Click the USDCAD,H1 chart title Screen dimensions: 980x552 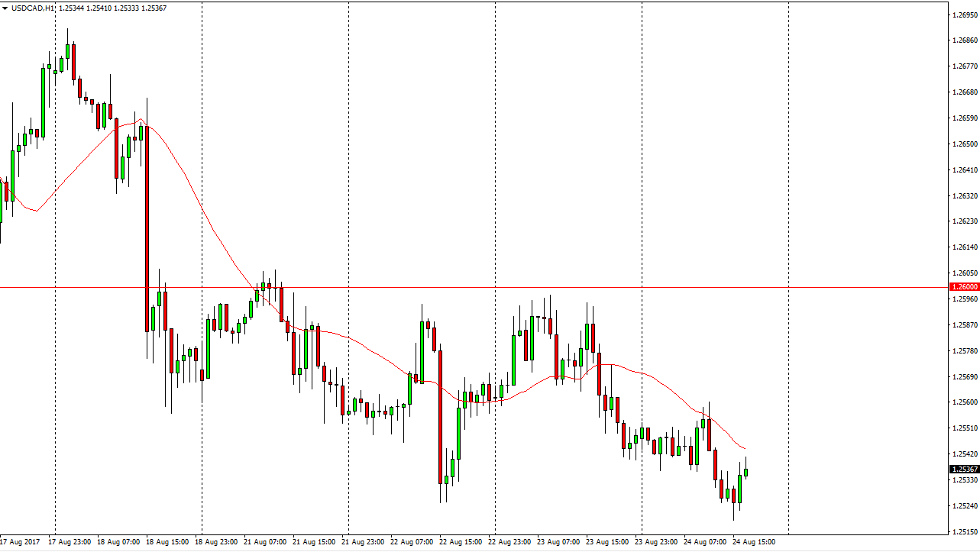pyautogui.click(x=31, y=8)
